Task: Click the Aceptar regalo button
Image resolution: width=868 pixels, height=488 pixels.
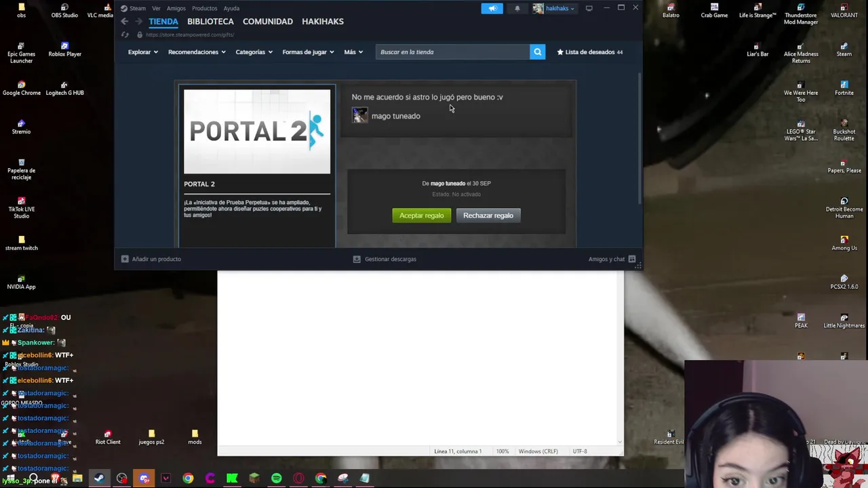Action: tap(421, 216)
